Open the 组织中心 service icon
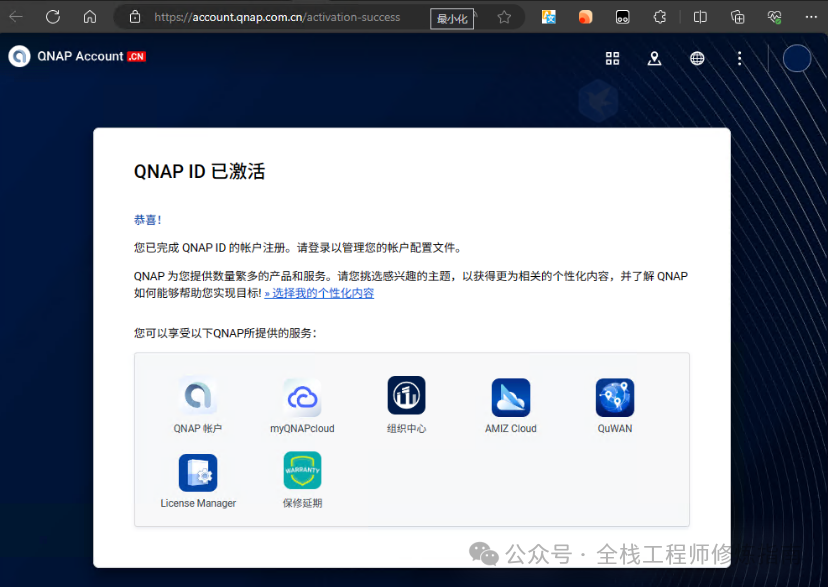828x587 pixels. pyautogui.click(x=406, y=395)
